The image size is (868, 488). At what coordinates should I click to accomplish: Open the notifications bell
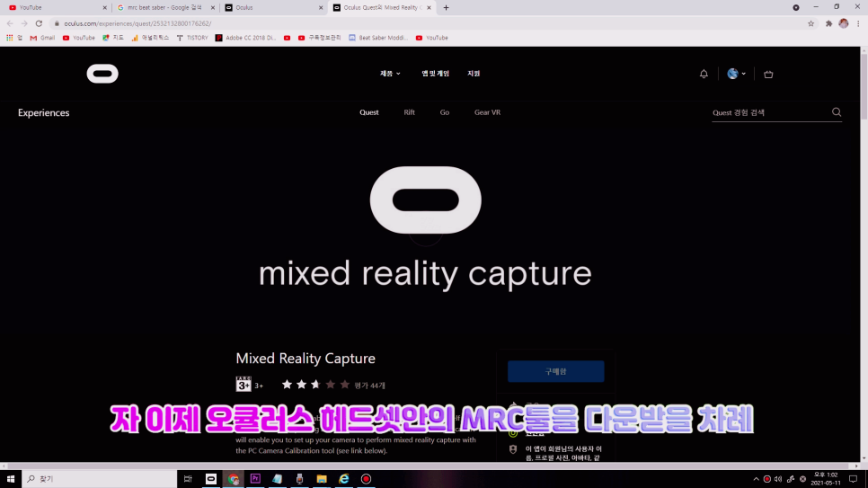coord(704,74)
